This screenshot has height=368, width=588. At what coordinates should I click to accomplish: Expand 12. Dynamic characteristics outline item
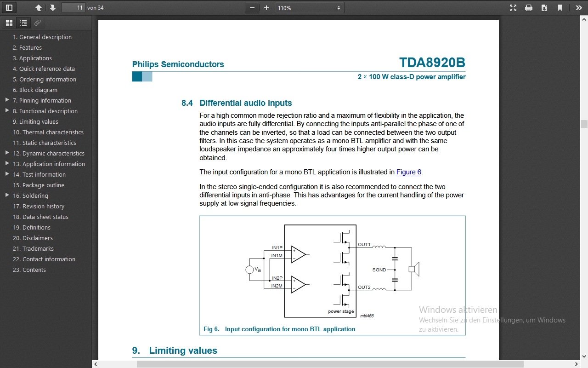click(7, 153)
